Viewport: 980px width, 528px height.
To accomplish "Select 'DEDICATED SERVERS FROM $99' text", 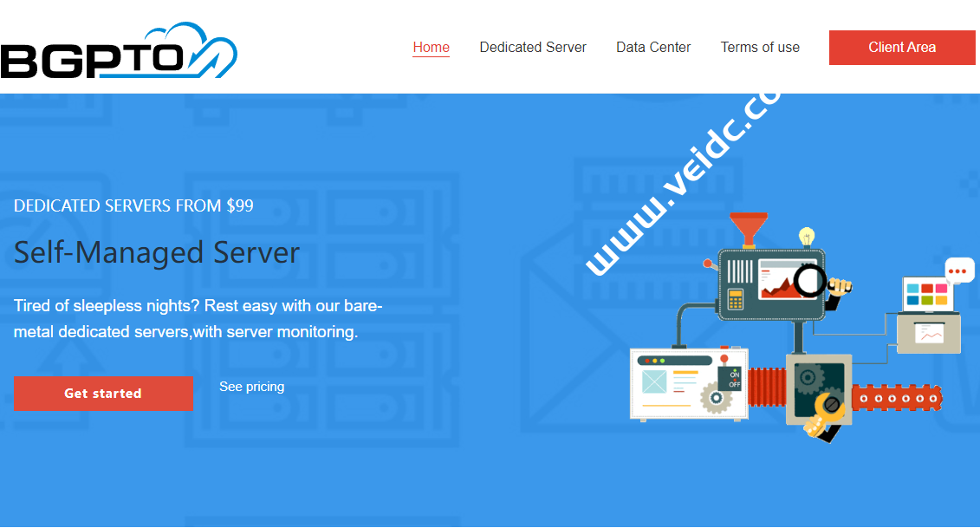I will pyautogui.click(x=133, y=205).
